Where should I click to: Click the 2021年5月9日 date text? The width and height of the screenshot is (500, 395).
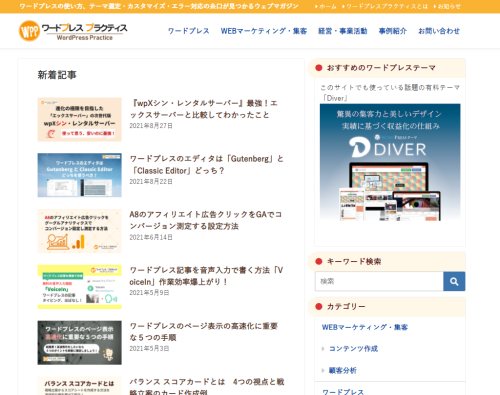pos(149,293)
